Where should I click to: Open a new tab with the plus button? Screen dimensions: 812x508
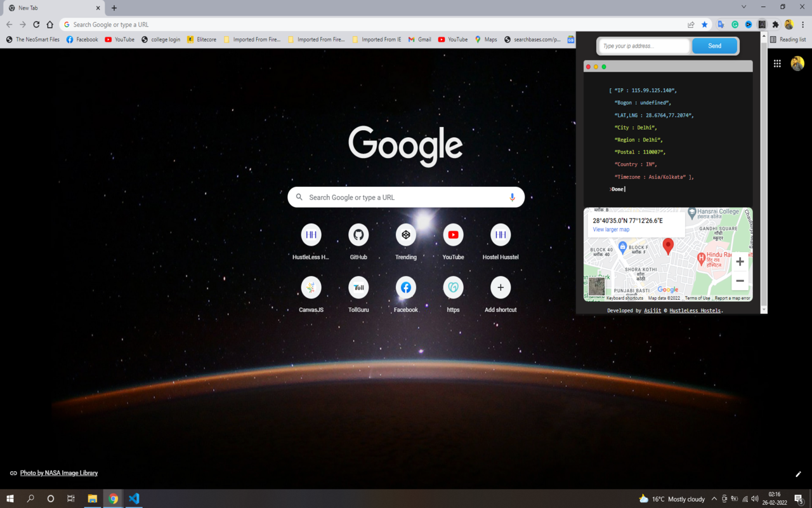pyautogui.click(x=114, y=8)
